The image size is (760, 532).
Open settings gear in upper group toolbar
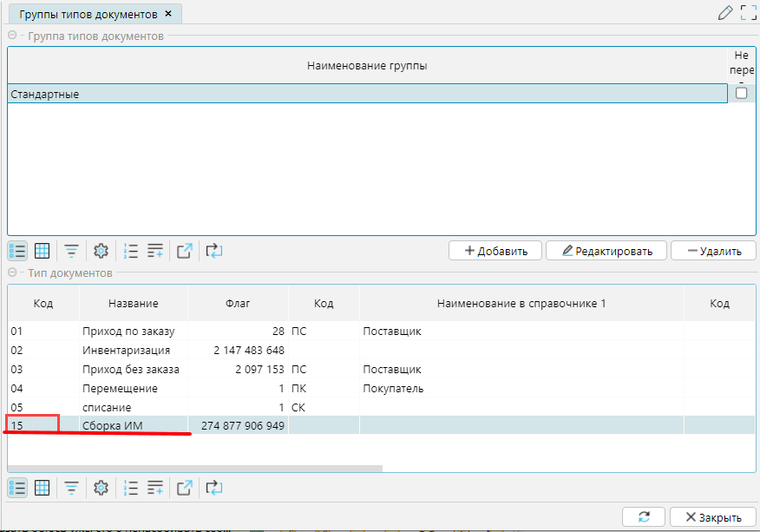(x=101, y=251)
